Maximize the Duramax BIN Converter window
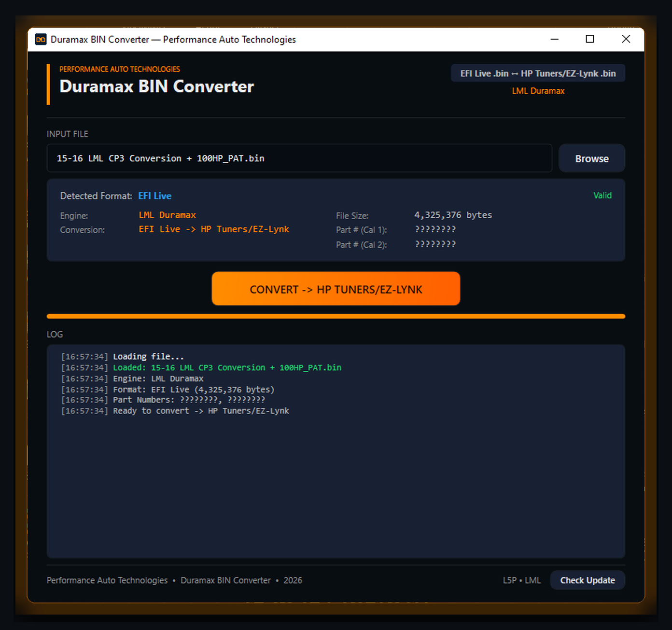 tap(590, 39)
